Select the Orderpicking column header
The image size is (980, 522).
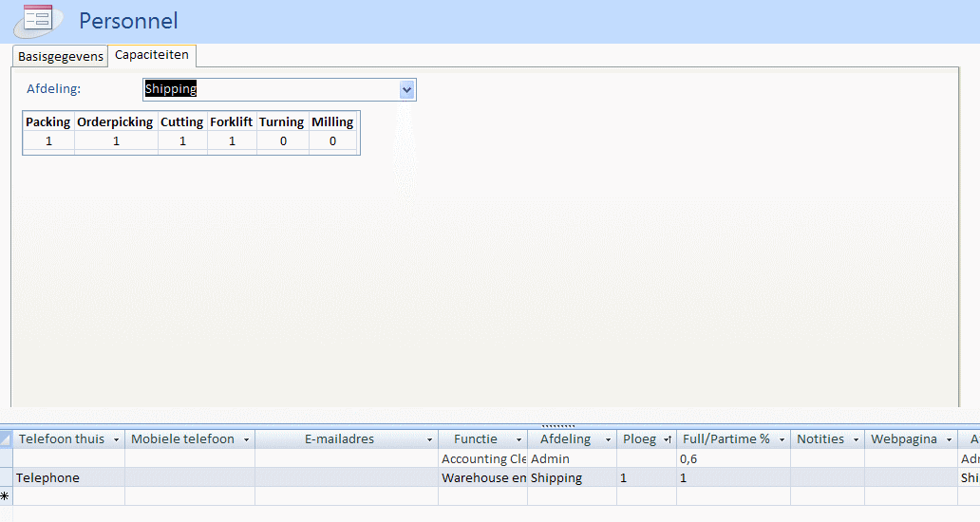click(x=116, y=121)
